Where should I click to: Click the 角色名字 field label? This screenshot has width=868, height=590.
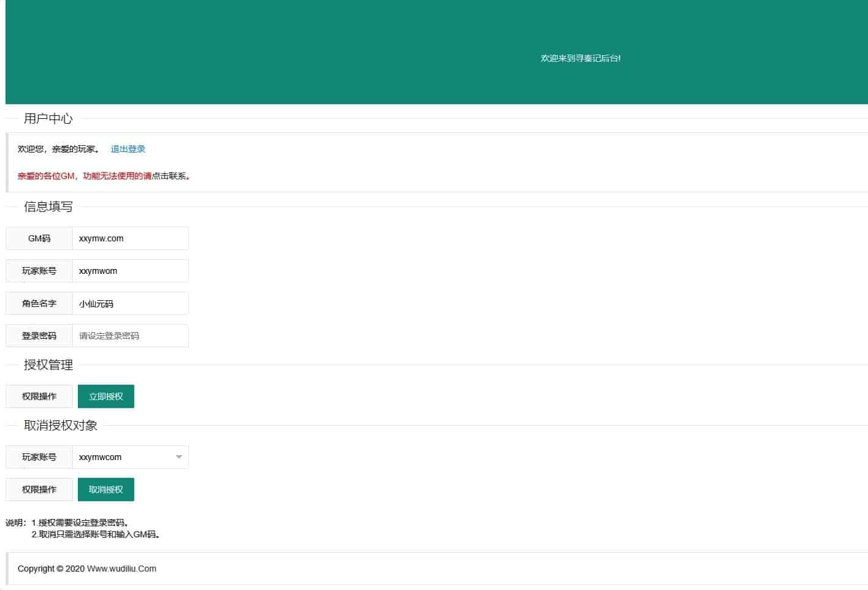39,303
